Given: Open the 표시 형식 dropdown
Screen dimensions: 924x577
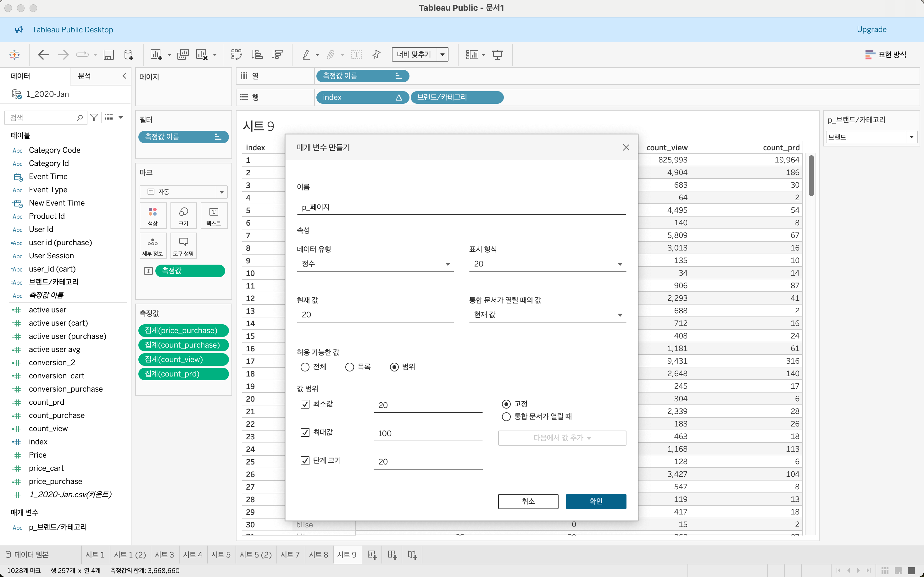Looking at the screenshot, I should pos(547,264).
